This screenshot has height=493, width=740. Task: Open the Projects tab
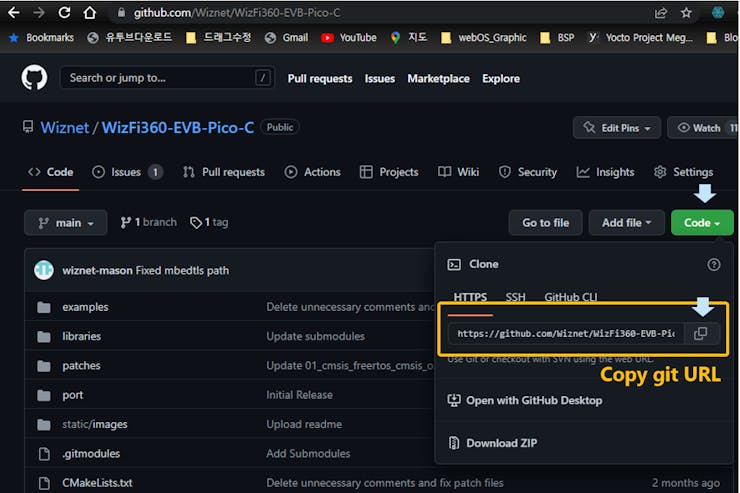pos(389,172)
